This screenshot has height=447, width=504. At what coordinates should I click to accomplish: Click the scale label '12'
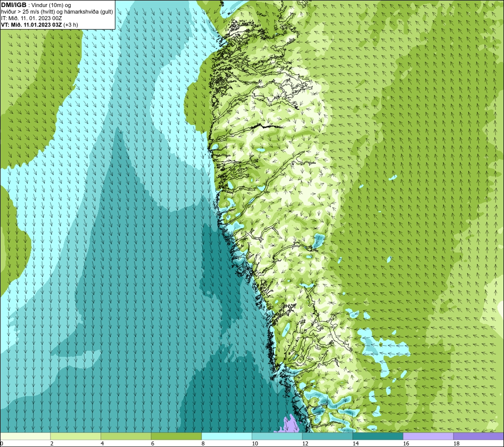click(x=305, y=444)
